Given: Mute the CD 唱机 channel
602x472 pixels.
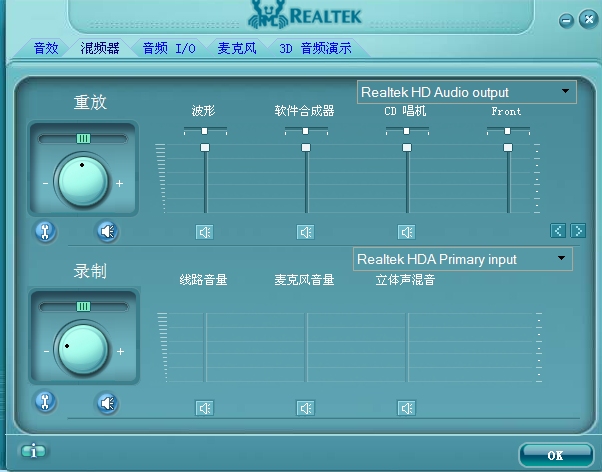Looking at the screenshot, I should (x=406, y=232).
